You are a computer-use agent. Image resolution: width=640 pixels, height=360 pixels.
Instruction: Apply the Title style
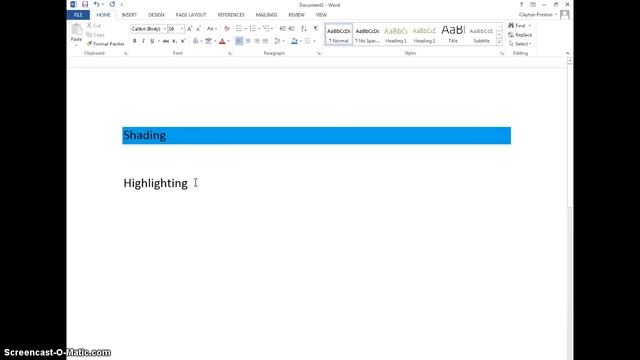click(453, 34)
